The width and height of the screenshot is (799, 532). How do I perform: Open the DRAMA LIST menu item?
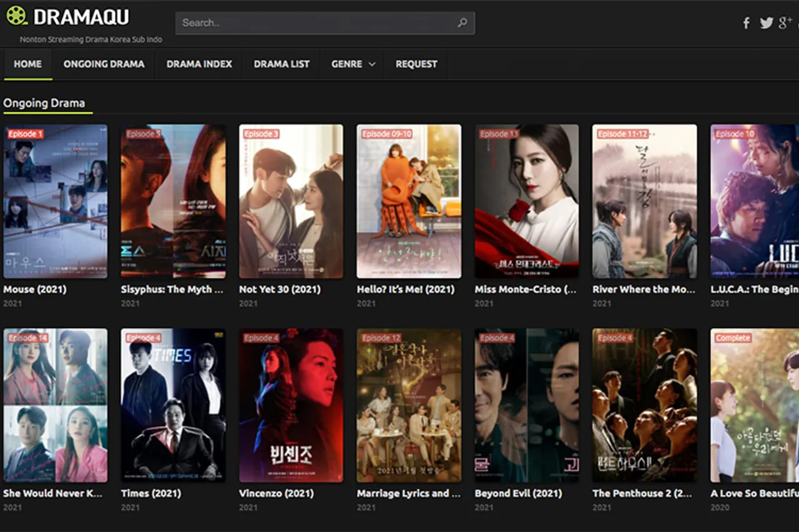point(282,64)
